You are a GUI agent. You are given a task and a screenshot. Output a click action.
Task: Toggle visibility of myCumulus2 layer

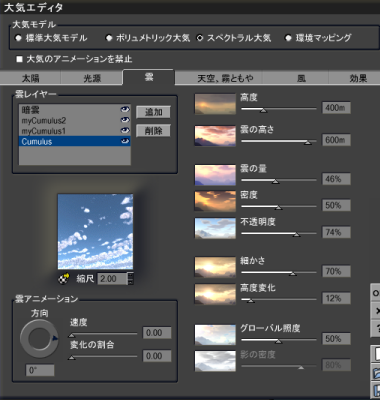pyautogui.click(x=125, y=120)
